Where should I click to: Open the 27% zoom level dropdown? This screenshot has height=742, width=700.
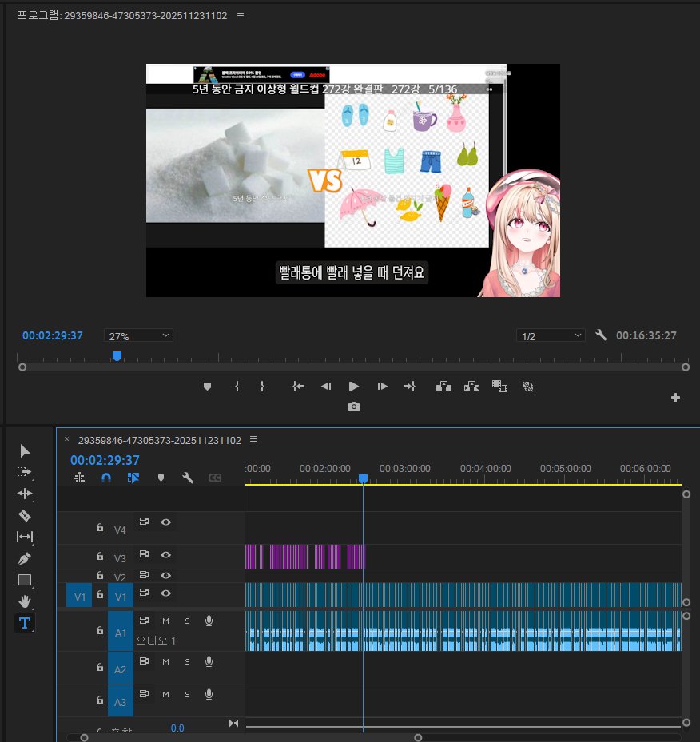point(138,335)
